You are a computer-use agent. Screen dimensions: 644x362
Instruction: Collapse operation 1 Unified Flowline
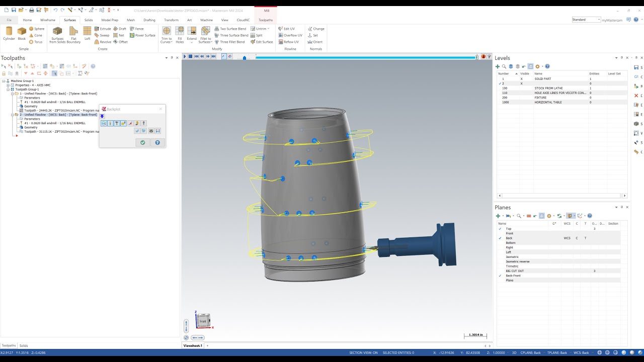point(12,94)
